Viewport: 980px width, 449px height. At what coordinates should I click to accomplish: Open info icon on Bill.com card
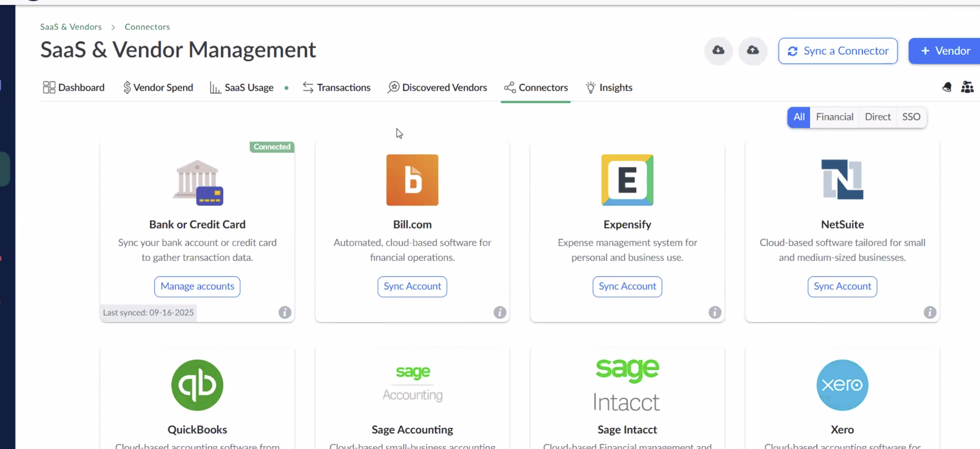(500, 312)
